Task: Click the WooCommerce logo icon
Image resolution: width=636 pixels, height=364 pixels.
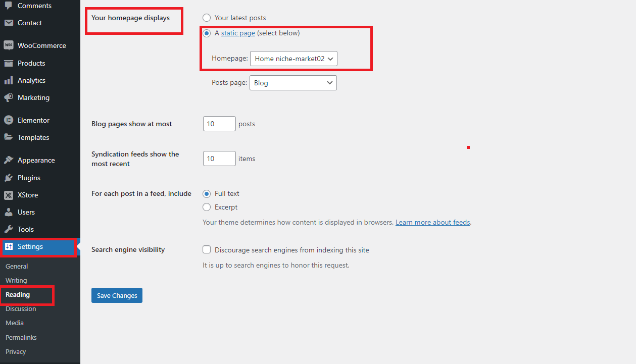Action: (x=9, y=45)
